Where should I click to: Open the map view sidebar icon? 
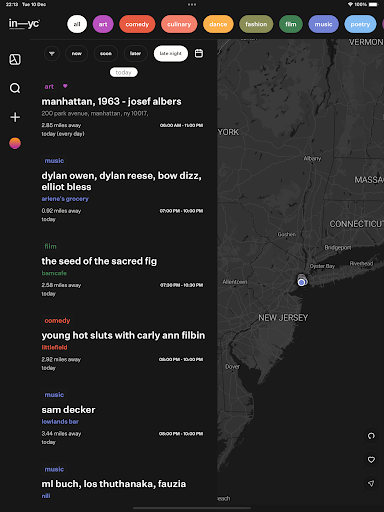pyautogui.click(x=15, y=60)
